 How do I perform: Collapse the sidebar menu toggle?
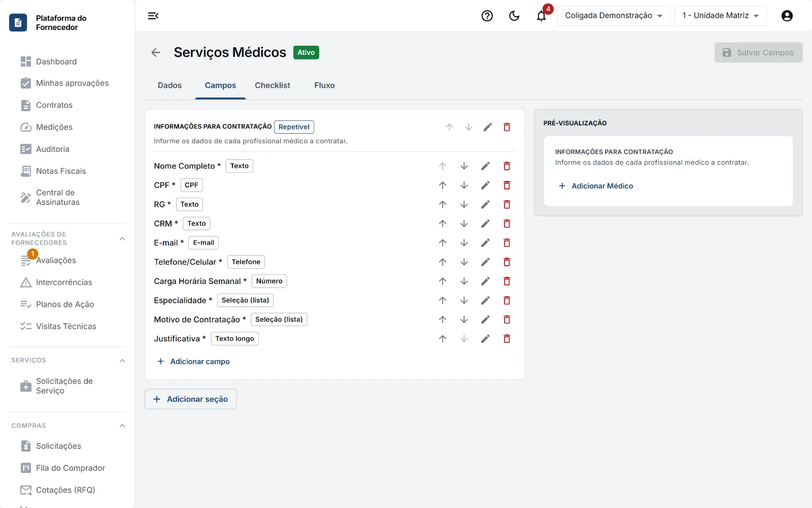click(x=153, y=16)
